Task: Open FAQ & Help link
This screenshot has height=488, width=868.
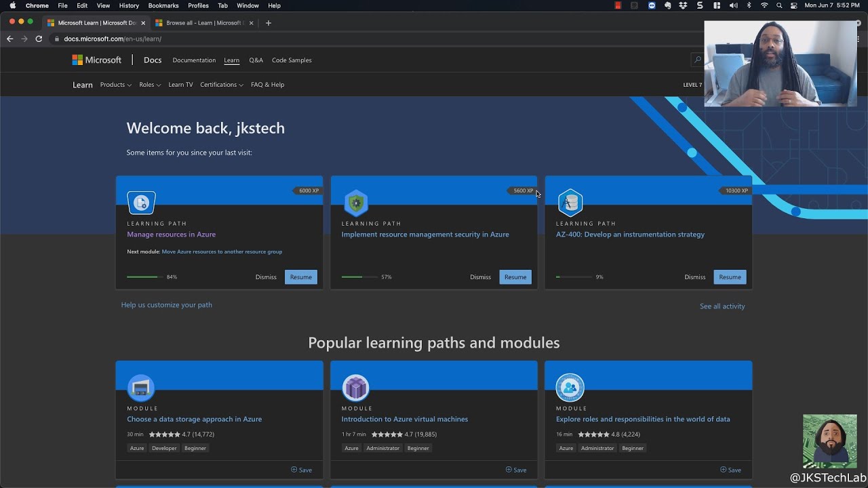Action: 267,85
